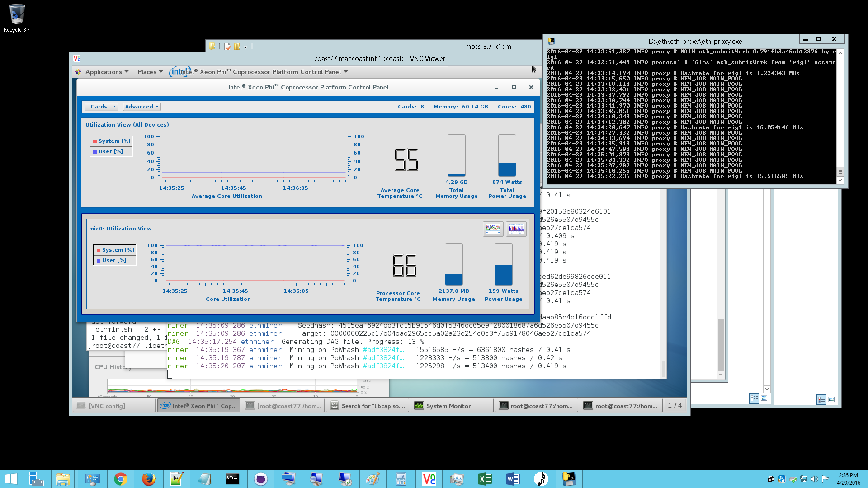The height and width of the screenshot is (488, 868).
Task: Open the Recycle Bin desktop icon
Action: [17, 19]
